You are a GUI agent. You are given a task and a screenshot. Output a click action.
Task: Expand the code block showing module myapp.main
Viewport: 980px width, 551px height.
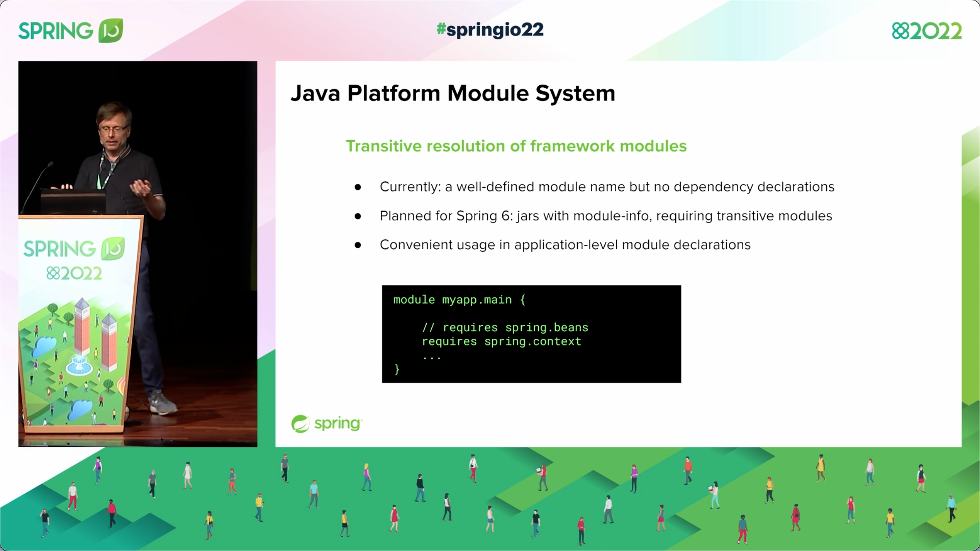tap(531, 334)
